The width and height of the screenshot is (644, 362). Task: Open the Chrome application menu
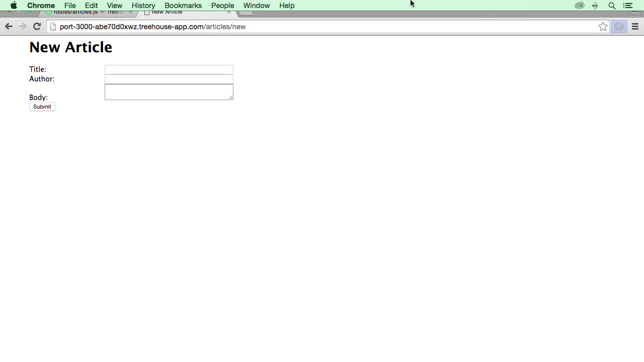coord(41,6)
